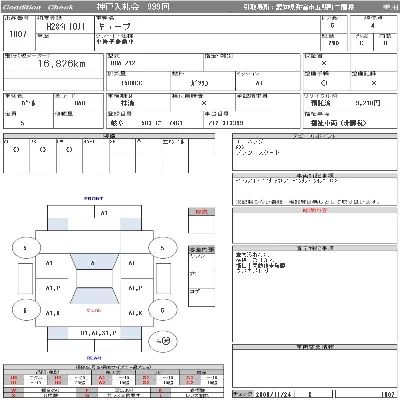
Task: Click the blue windshield area marked A
Action: click(x=94, y=262)
